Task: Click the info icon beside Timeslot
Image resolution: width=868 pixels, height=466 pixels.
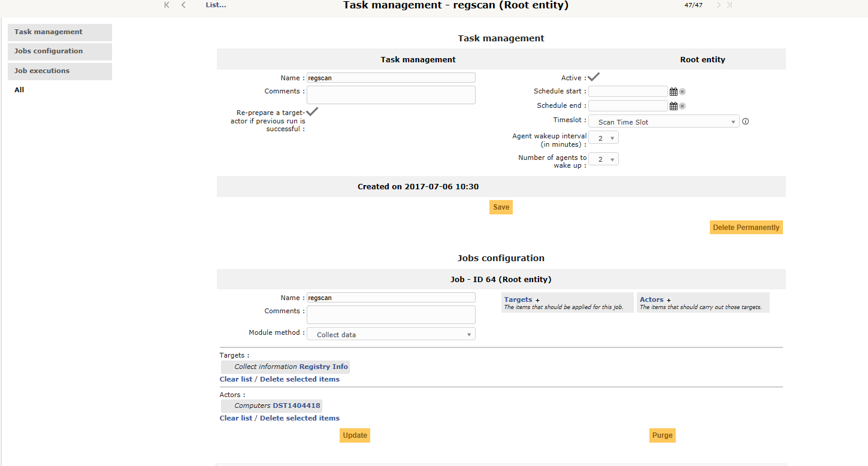Action: (745, 121)
